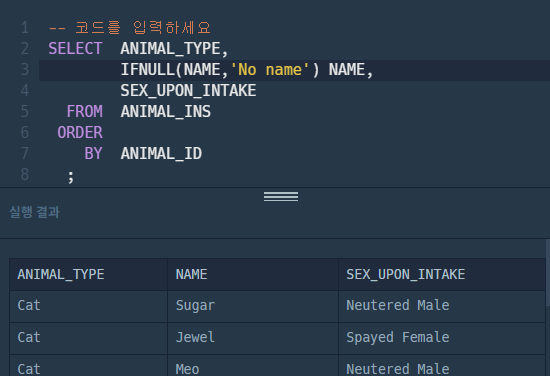Click the SEX_UPON_INTAKE column header in results
550x376 pixels.
[x=442, y=275]
